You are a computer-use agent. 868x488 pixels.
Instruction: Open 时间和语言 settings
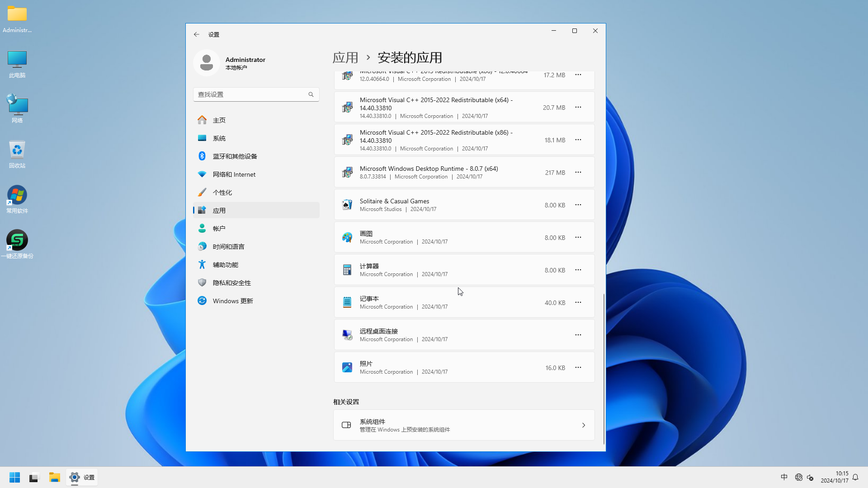click(256, 247)
